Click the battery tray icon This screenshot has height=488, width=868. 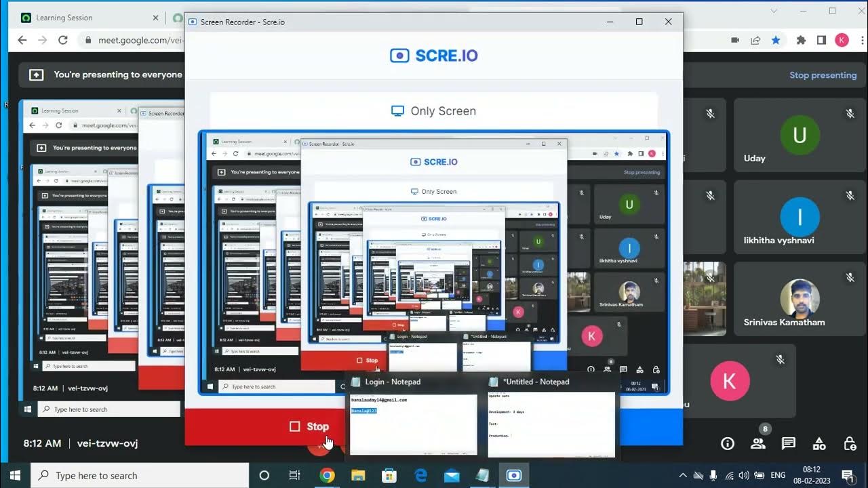click(759, 475)
